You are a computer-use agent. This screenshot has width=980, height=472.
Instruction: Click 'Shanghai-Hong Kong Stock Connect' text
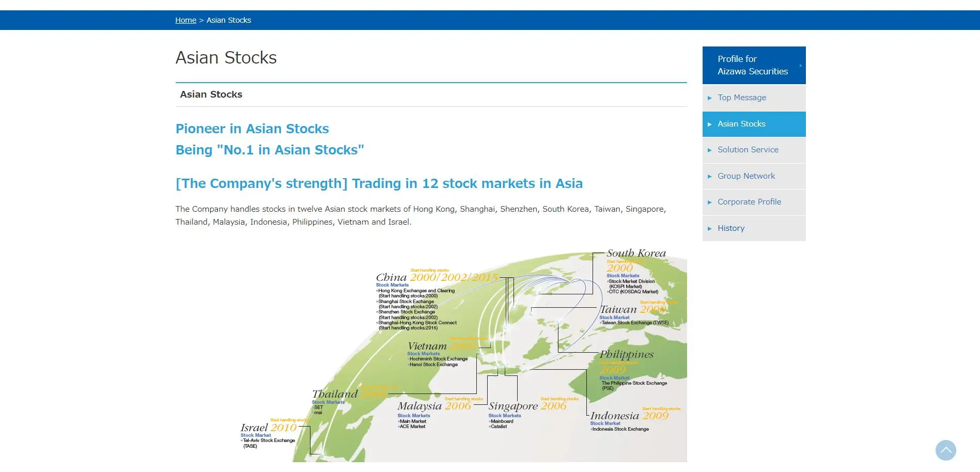(417, 323)
